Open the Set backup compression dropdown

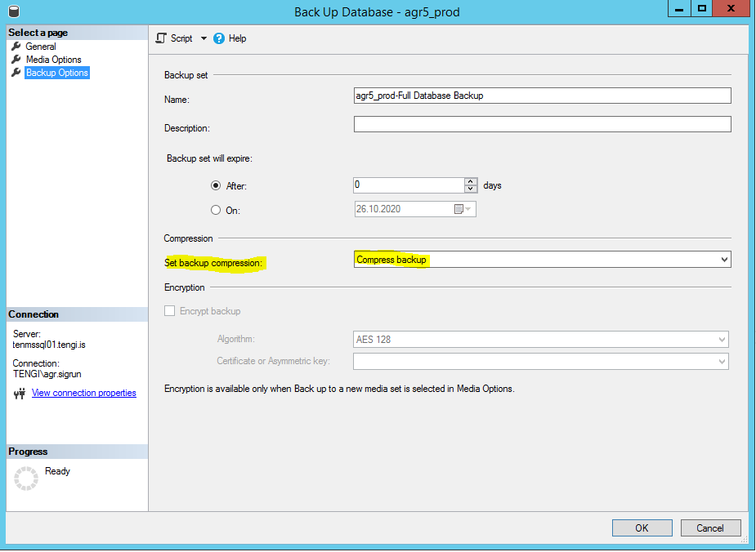543,259
